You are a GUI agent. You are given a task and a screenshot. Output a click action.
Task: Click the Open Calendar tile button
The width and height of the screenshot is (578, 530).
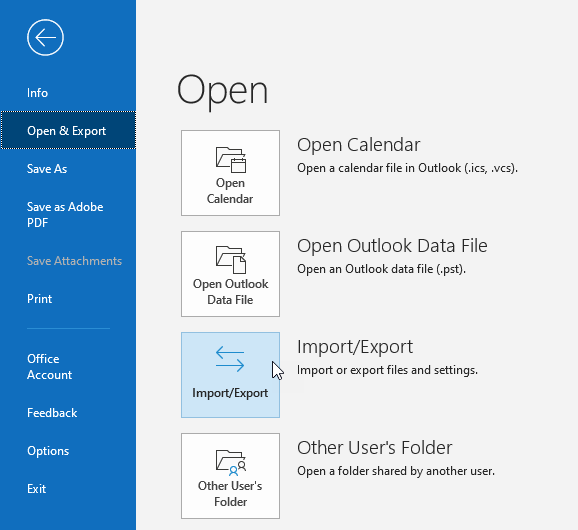(230, 173)
